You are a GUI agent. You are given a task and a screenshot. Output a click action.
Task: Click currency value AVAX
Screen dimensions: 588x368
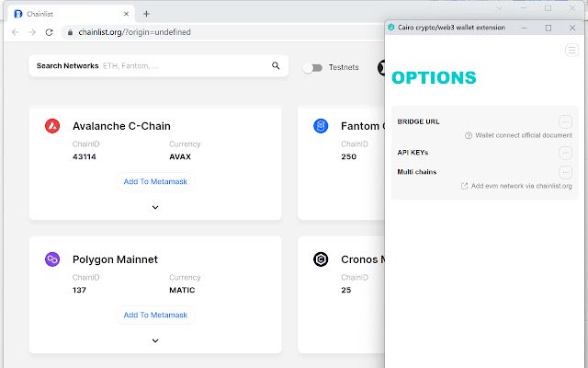(x=180, y=156)
